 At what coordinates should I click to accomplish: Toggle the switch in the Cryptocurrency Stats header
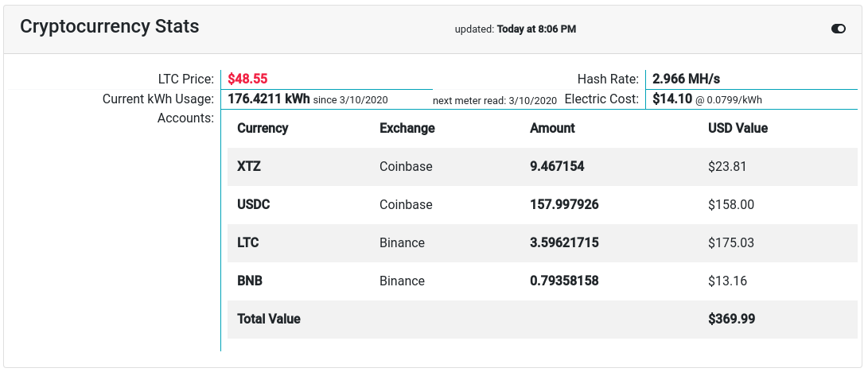838,29
